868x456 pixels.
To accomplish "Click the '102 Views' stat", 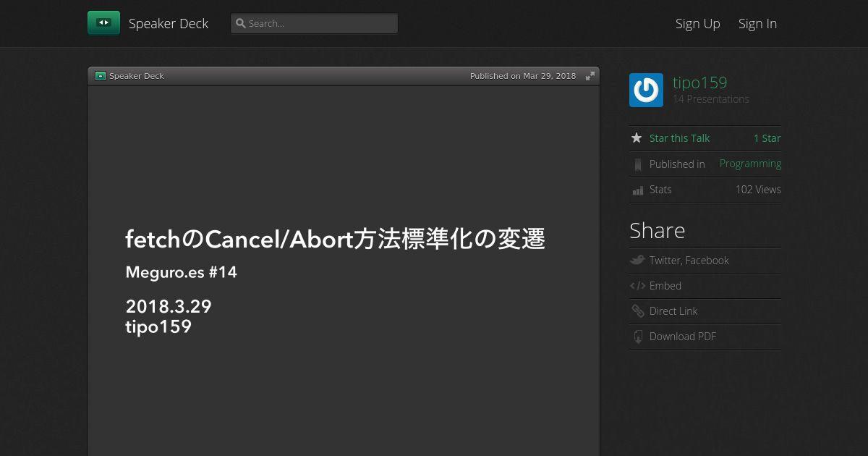I will coord(758,190).
